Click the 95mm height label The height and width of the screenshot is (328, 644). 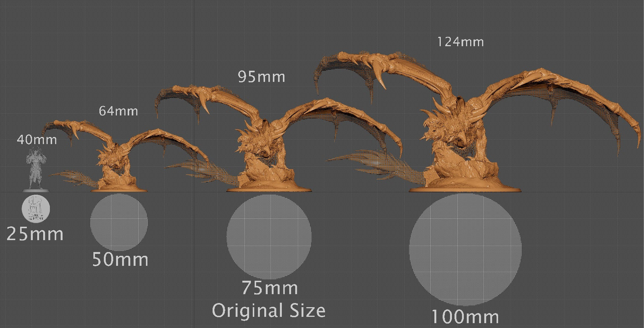click(x=262, y=77)
